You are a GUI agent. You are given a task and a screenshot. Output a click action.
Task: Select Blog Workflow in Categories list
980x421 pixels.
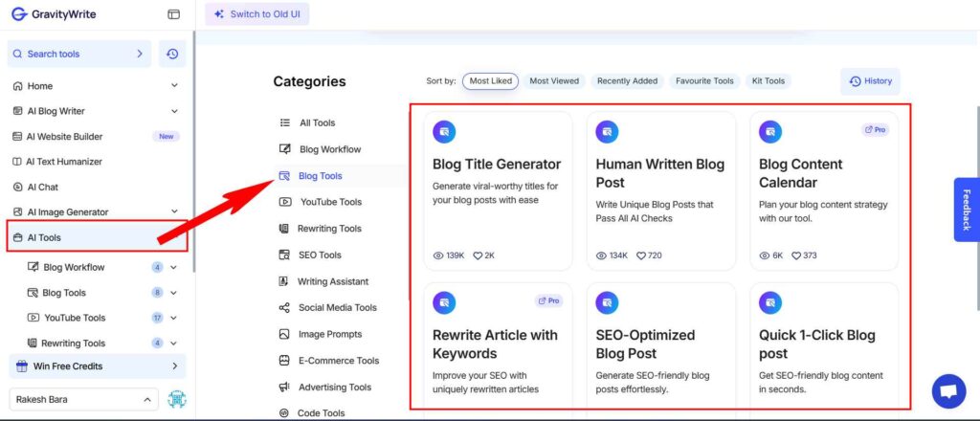(320, 149)
